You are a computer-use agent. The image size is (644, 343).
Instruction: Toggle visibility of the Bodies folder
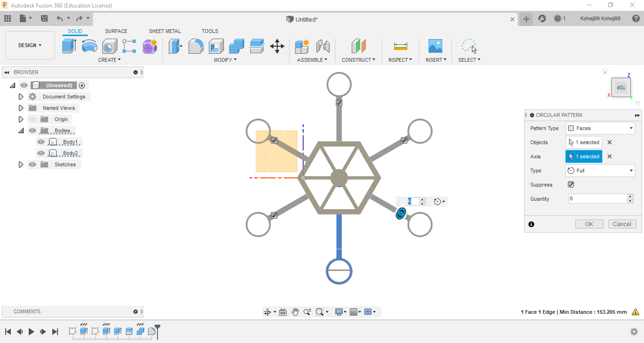point(33,131)
